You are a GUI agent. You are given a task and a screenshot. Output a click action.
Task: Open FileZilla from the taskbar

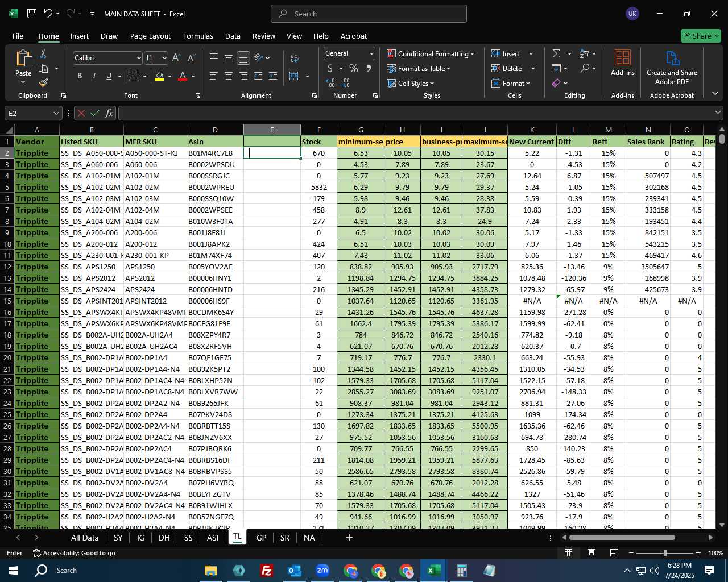266,570
